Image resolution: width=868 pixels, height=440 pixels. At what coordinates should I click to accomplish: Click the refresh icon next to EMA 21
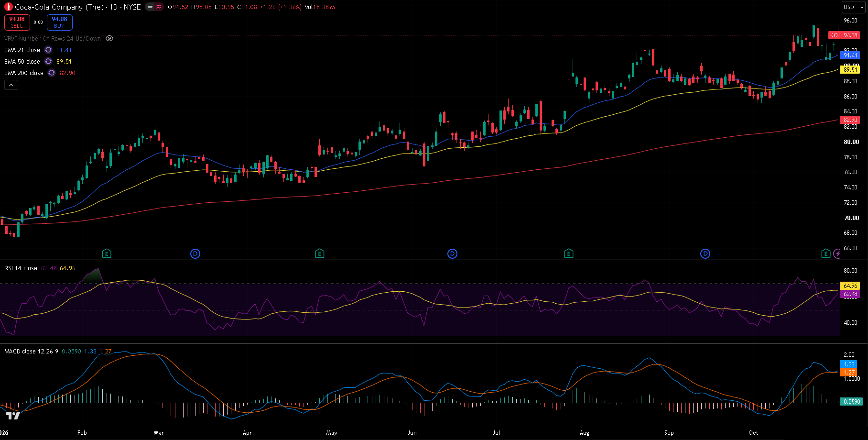[x=48, y=50]
